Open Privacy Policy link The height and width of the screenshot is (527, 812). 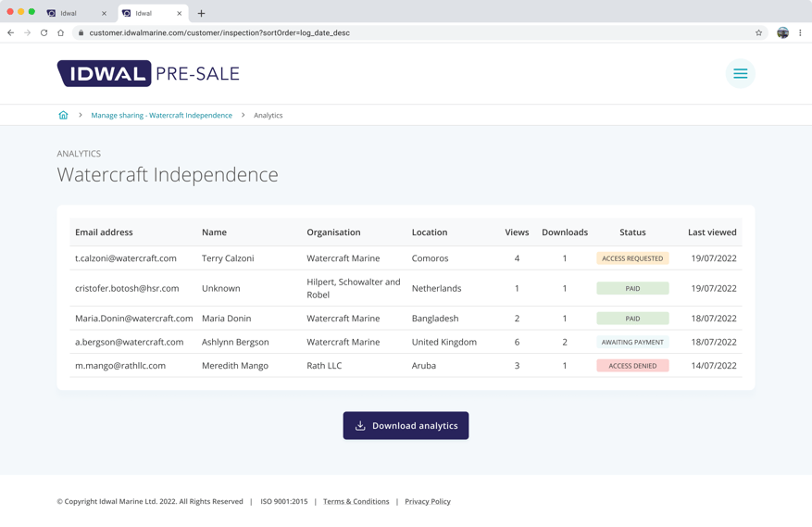point(428,502)
